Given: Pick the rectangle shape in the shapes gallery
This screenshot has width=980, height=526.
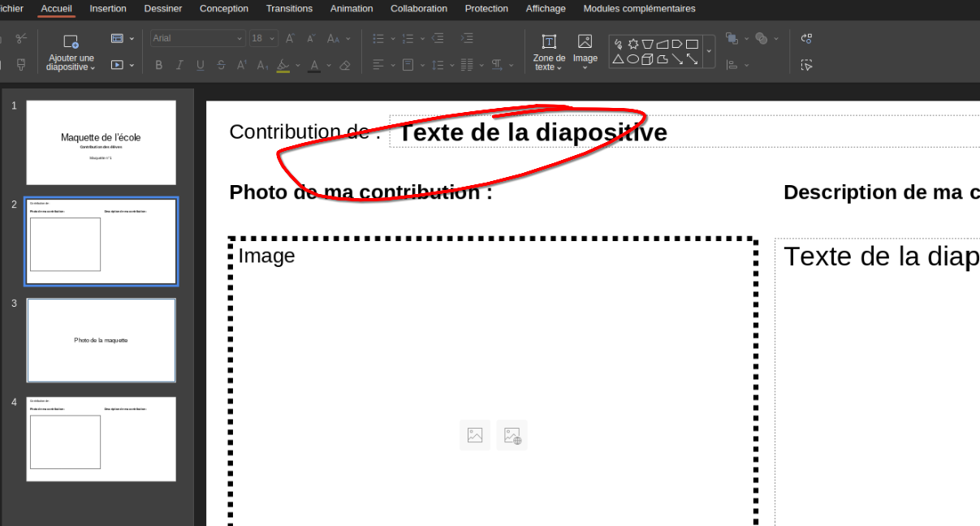Looking at the screenshot, I should 692,44.
